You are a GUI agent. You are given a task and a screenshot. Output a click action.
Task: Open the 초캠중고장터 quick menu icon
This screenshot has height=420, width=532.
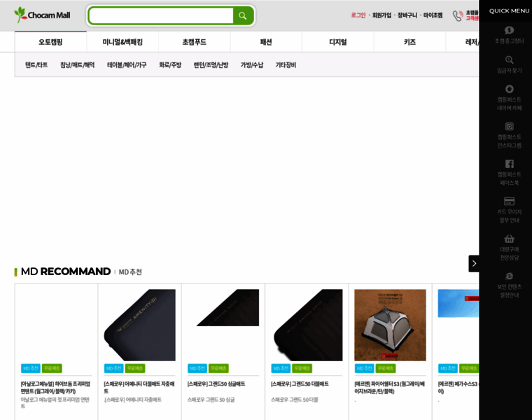coord(509,31)
